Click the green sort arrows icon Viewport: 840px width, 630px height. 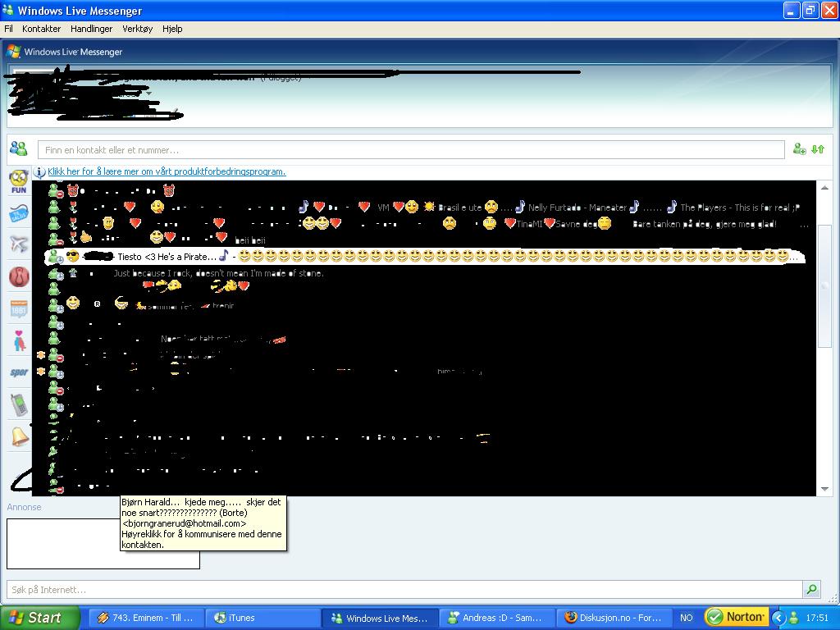click(818, 149)
